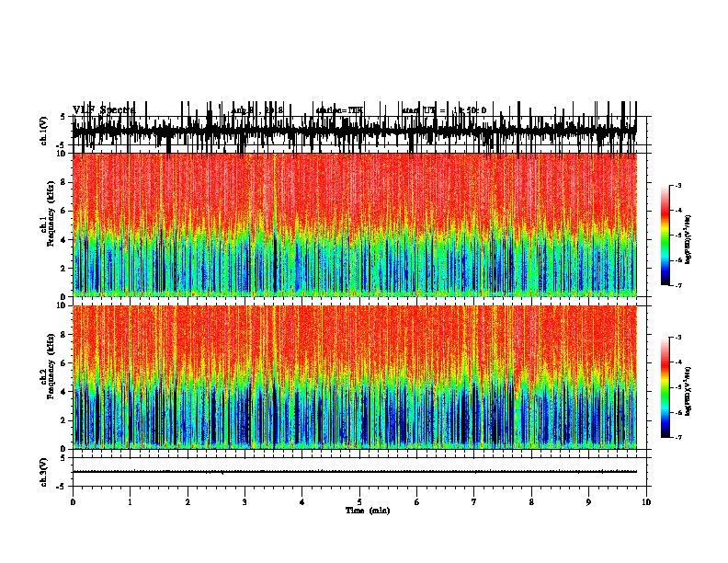The image size is (728, 563).
Task: Click the ch.1 color bar log(PSD) label
Action: tap(688, 239)
